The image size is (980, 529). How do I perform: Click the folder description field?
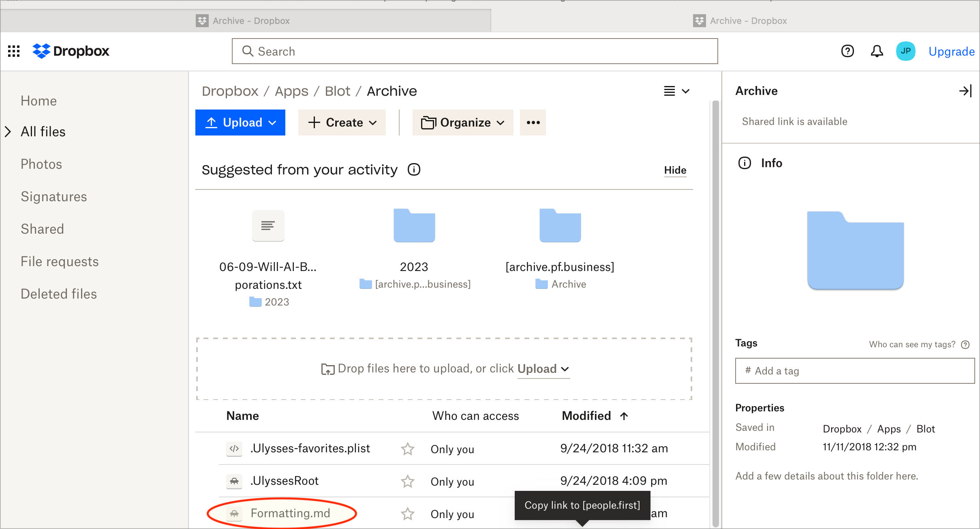(827, 476)
